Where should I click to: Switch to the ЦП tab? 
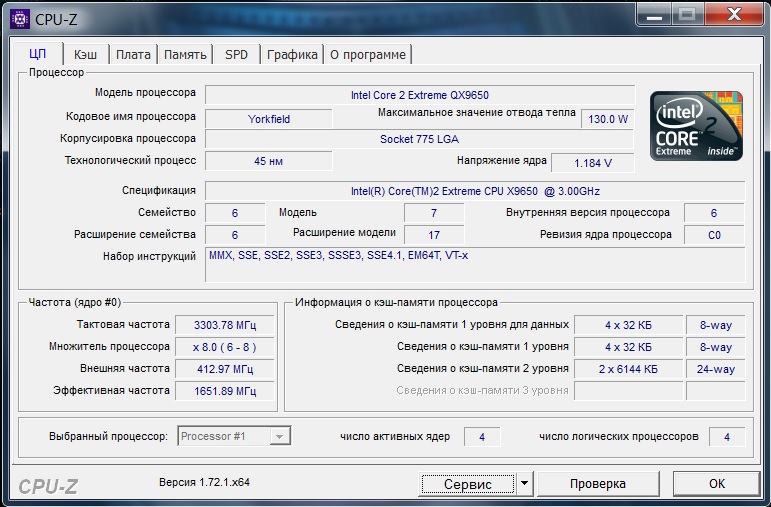pos(38,54)
